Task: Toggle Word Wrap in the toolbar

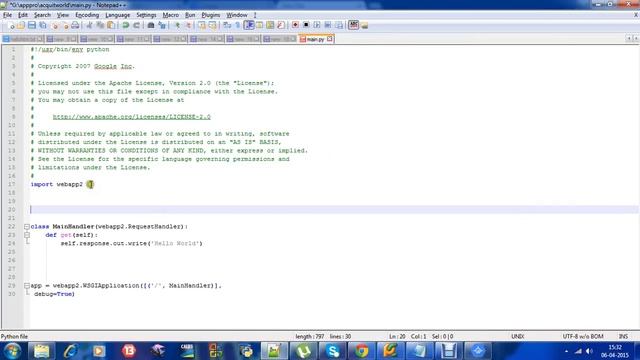Action: [x=227, y=25]
